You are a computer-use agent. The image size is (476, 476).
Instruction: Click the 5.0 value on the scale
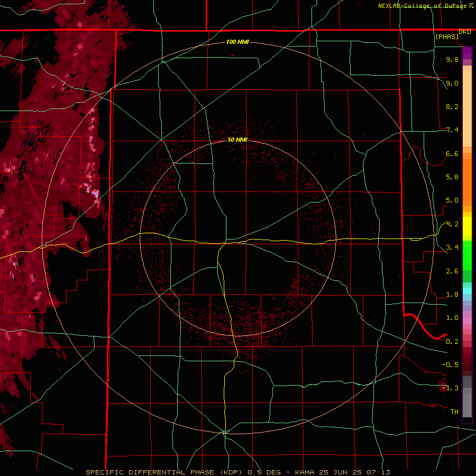[452, 200]
